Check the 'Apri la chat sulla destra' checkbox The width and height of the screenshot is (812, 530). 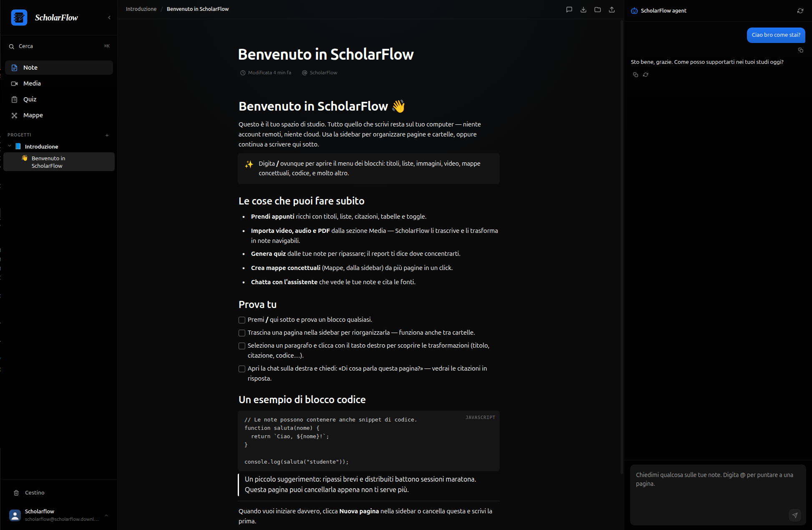pos(242,369)
